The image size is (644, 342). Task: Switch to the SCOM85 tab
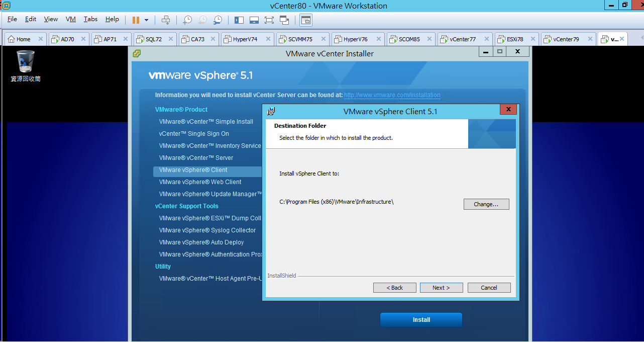409,39
